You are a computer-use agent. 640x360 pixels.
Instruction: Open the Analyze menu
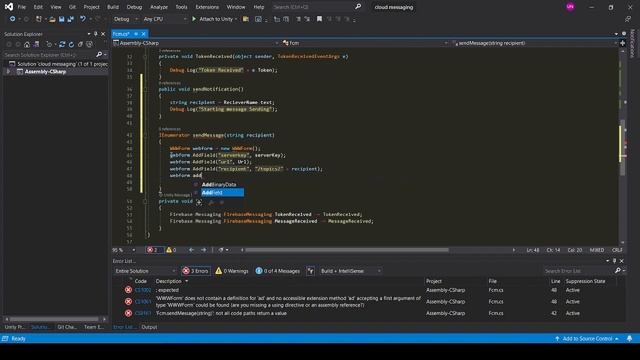(159, 7)
